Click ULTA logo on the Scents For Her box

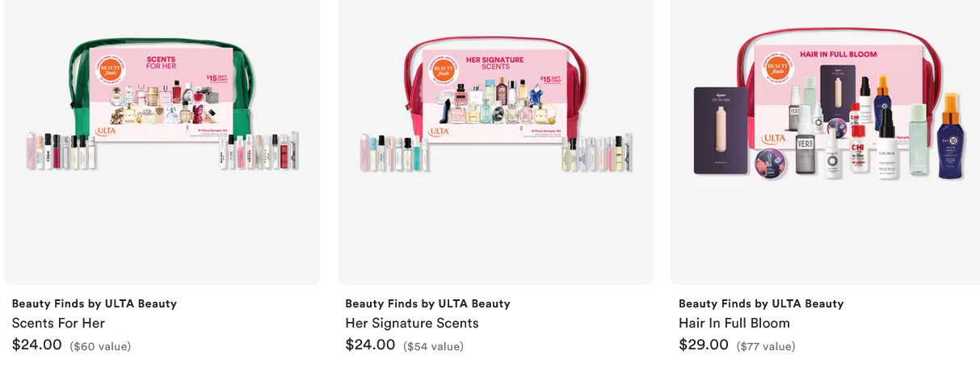[x=106, y=131]
